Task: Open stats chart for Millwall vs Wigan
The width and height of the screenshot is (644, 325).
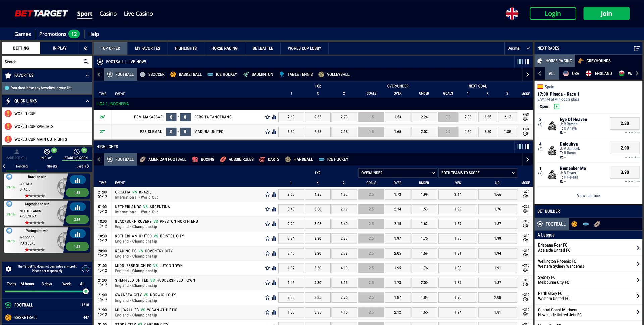Action: point(274,313)
